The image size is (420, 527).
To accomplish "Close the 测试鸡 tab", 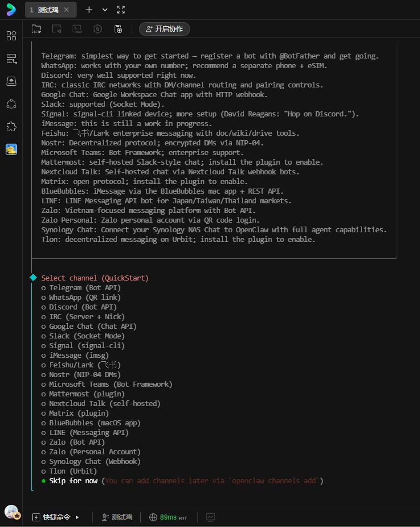I will click(66, 10).
